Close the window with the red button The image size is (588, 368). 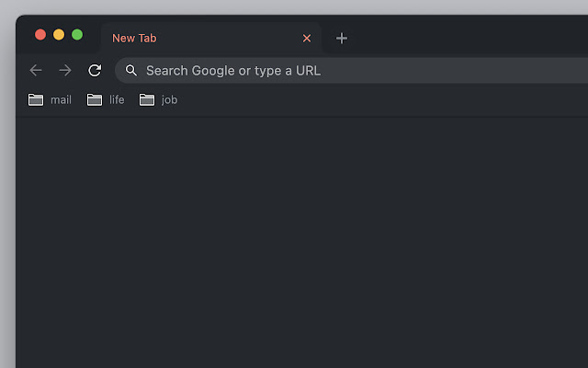[40, 34]
